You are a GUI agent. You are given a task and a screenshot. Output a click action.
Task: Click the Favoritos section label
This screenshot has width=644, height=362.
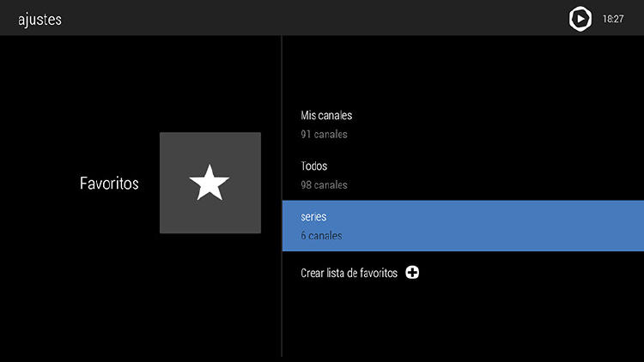109,183
